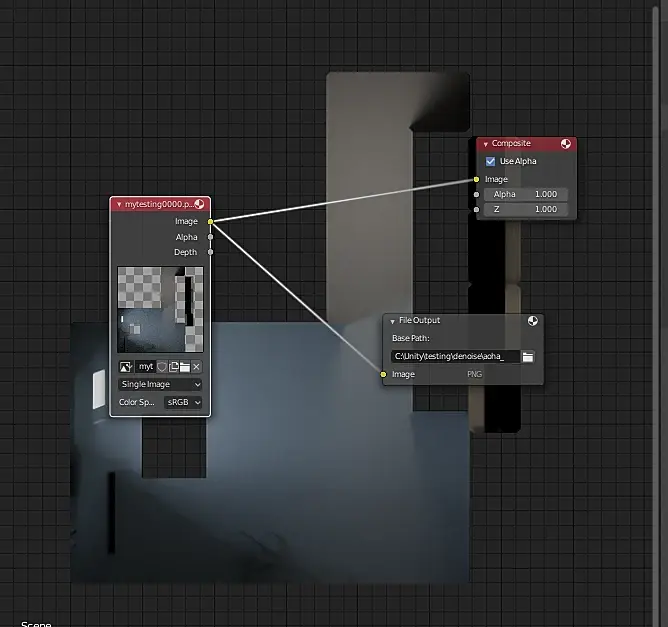Toggle preview icon on Composite node header
This screenshot has width=668, height=627.
coord(565,144)
